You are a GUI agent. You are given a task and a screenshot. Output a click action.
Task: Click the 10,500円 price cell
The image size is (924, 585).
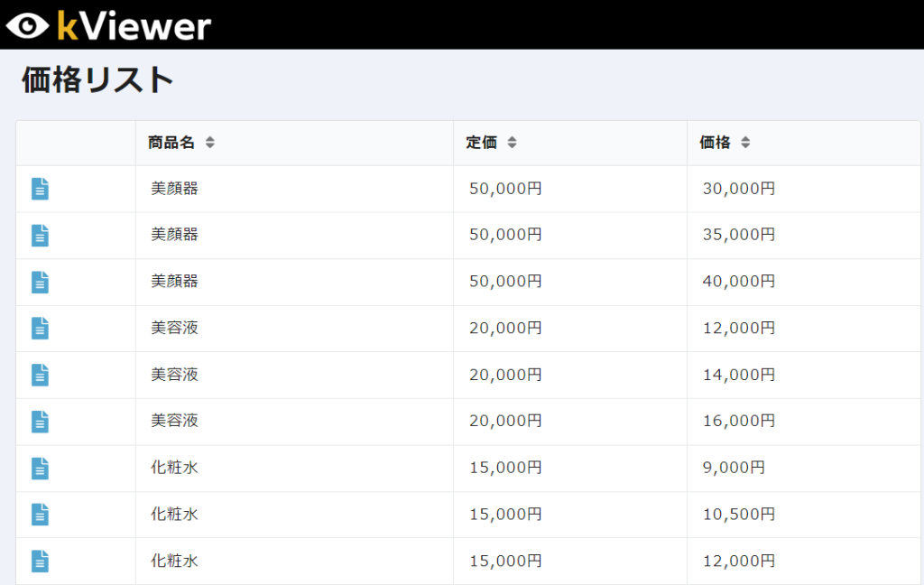(x=739, y=515)
